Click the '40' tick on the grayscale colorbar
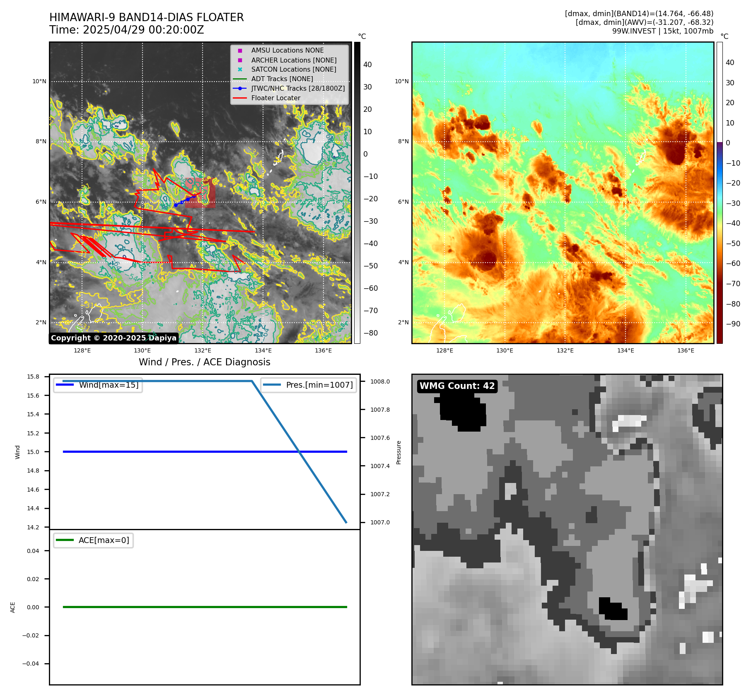This screenshot has width=751, height=700. 368,65
